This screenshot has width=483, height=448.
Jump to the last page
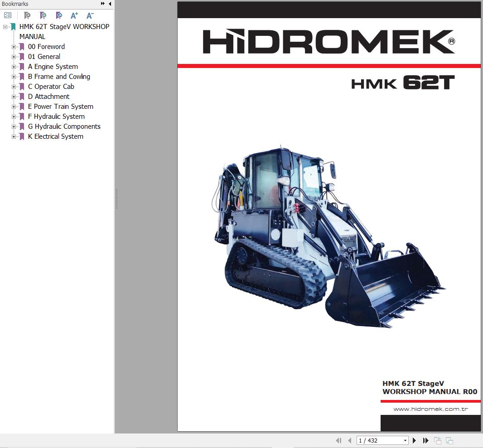click(x=426, y=440)
